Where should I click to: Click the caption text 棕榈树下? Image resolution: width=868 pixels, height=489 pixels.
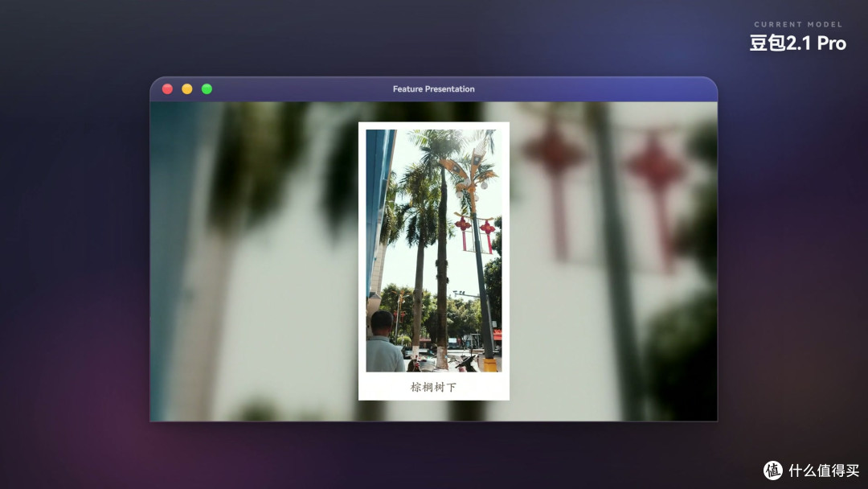tap(433, 387)
